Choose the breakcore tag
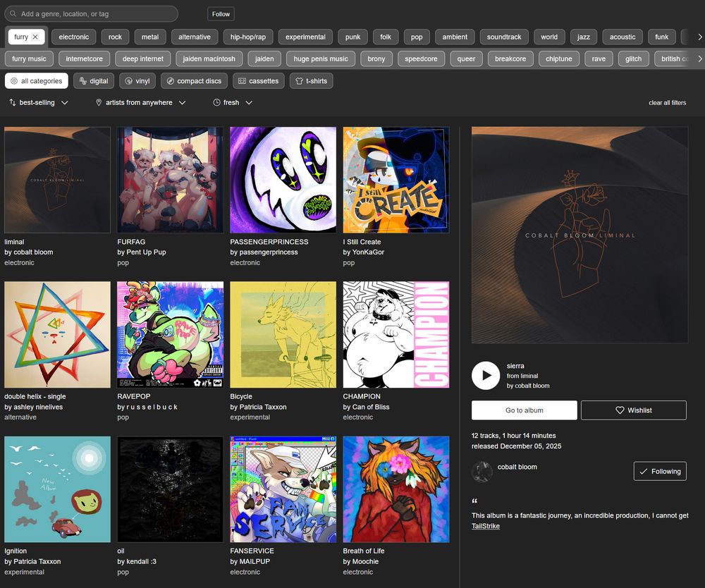The image size is (705, 588). (510, 59)
